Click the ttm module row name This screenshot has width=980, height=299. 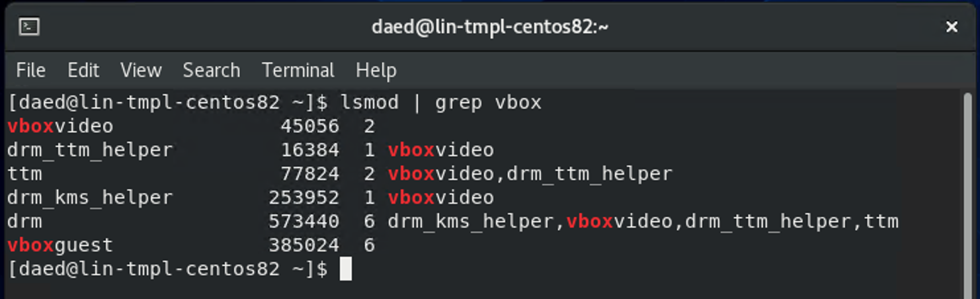[x=24, y=174]
